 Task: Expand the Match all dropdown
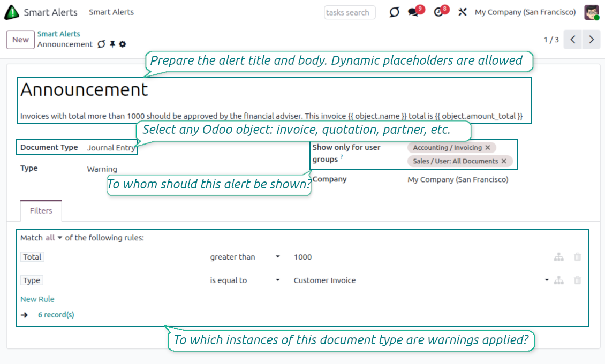pyautogui.click(x=54, y=238)
